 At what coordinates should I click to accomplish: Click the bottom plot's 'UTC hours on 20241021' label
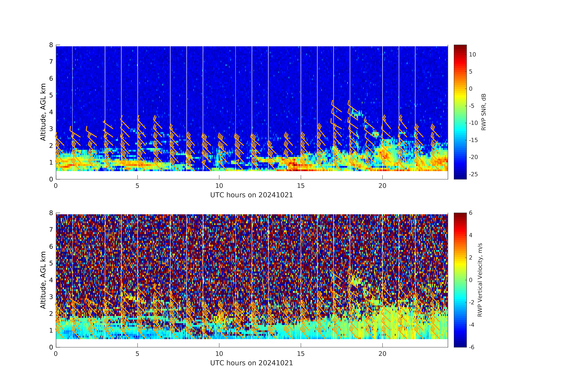point(252,363)
